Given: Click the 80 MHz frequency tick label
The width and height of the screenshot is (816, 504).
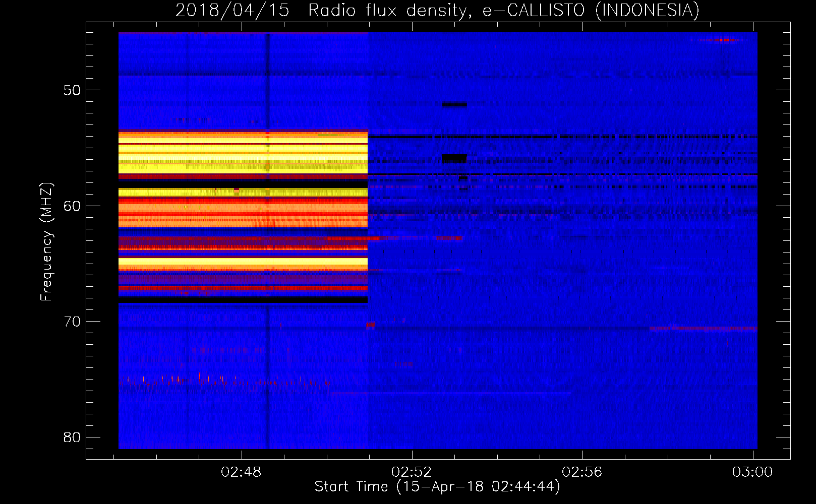Looking at the screenshot, I should click(72, 437).
